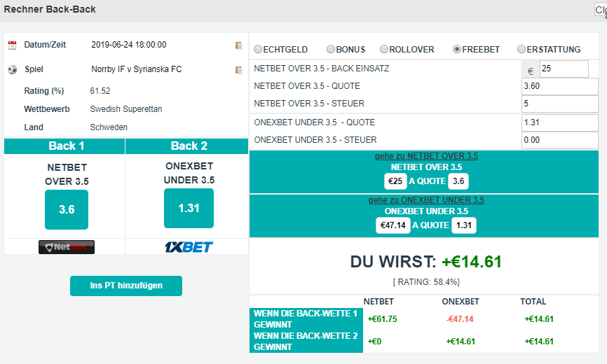
Task: Select the ERSTATTUNG radio option
Action: coord(521,49)
